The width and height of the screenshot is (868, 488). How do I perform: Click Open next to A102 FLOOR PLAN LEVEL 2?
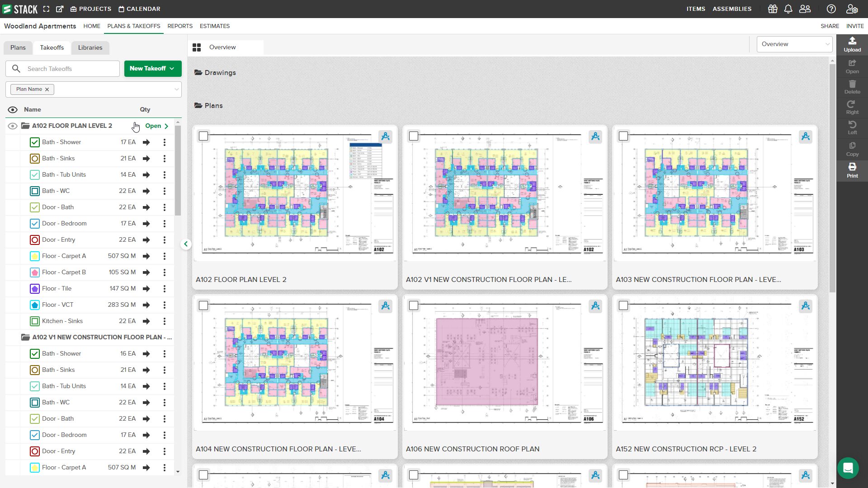(x=153, y=126)
